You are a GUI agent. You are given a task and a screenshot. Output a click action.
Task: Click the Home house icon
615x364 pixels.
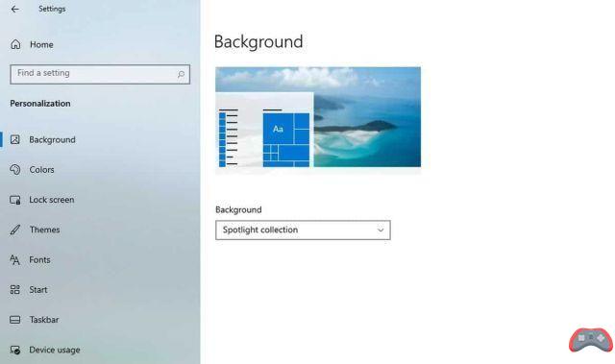15,44
